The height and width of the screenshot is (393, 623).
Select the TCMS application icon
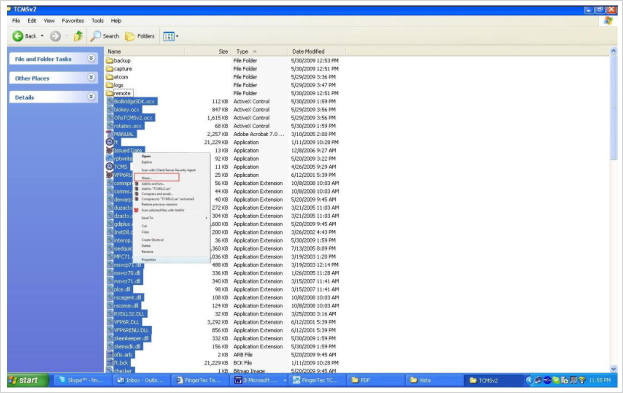[110, 166]
